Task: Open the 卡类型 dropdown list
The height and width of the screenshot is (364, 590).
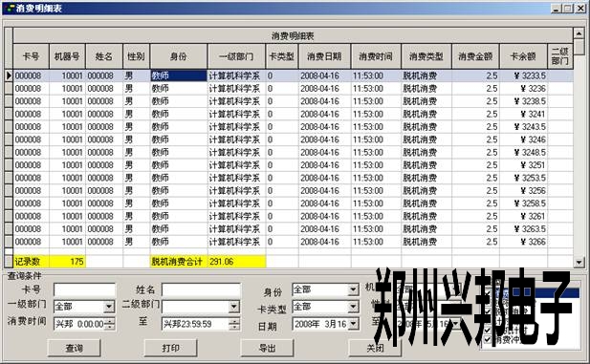Action: click(x=353, y=307)
